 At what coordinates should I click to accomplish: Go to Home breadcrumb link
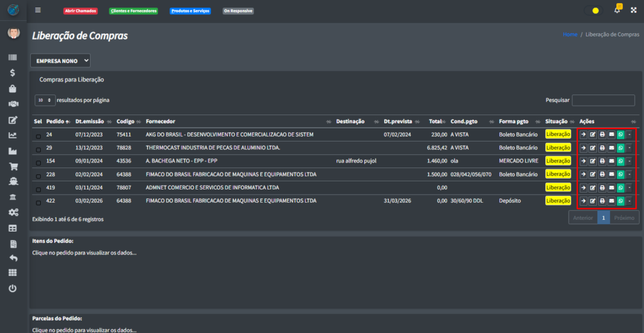point(570,35)
